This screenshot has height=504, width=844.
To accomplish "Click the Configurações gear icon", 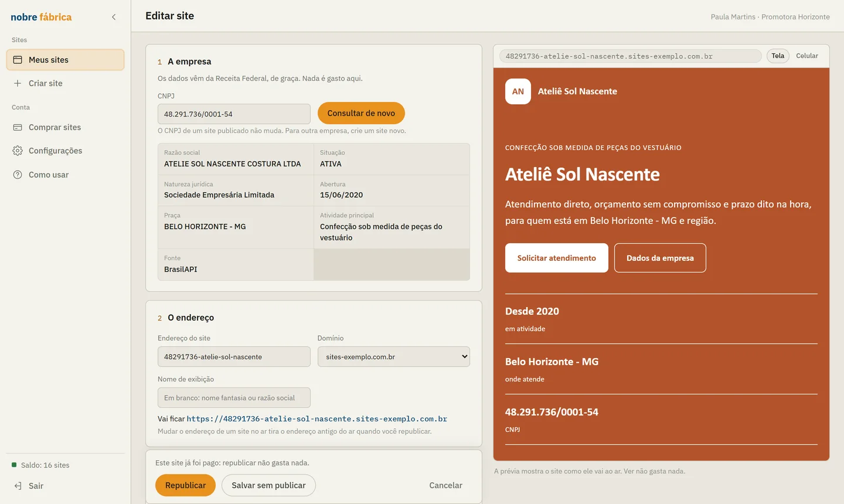I will point(18,151).
